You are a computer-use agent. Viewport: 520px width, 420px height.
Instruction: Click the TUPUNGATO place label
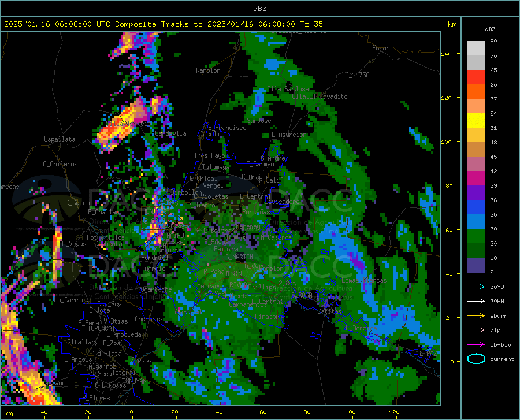pyautogui.click(x=103, y=329)
